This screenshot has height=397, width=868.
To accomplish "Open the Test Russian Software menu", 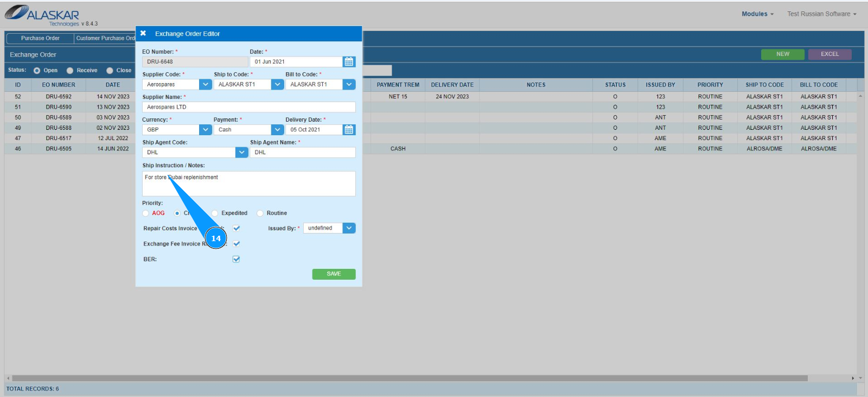I will (822, 14).
